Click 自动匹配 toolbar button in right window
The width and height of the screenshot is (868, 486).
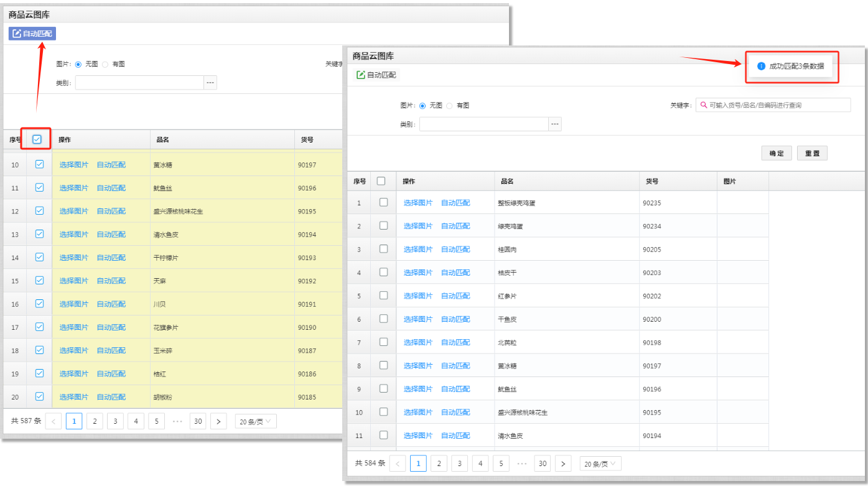pos(376,75)
